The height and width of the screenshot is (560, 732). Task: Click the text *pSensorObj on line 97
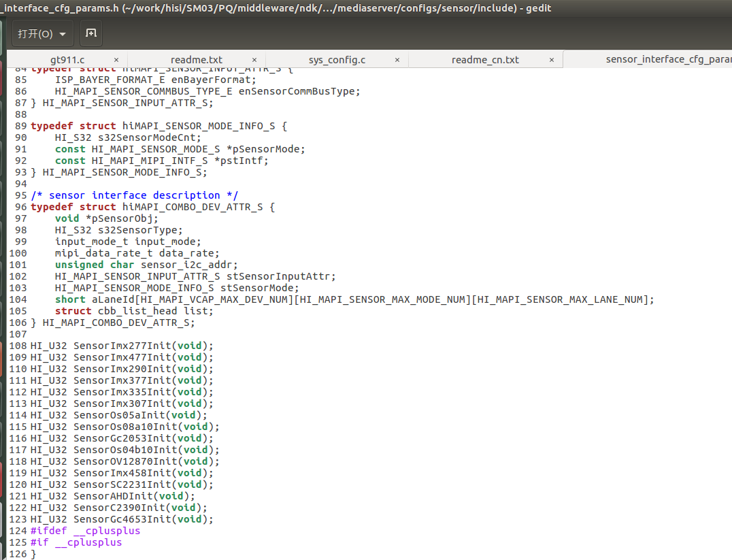click(120, 218)
